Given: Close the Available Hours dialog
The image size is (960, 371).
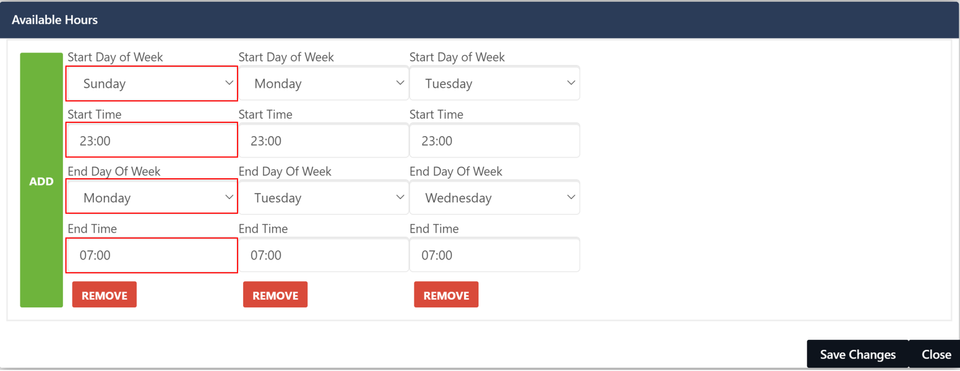Looking at the screenshot, I should [936, 354].
